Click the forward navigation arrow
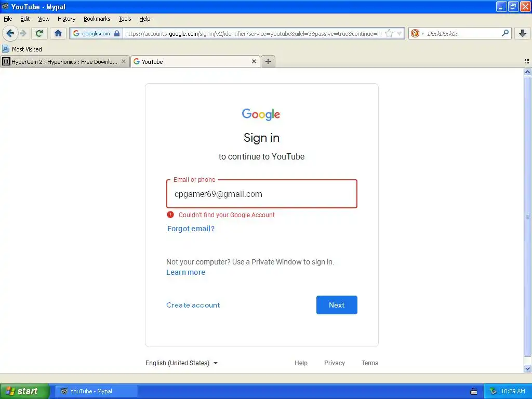The image size is (532, 399). 23,33
